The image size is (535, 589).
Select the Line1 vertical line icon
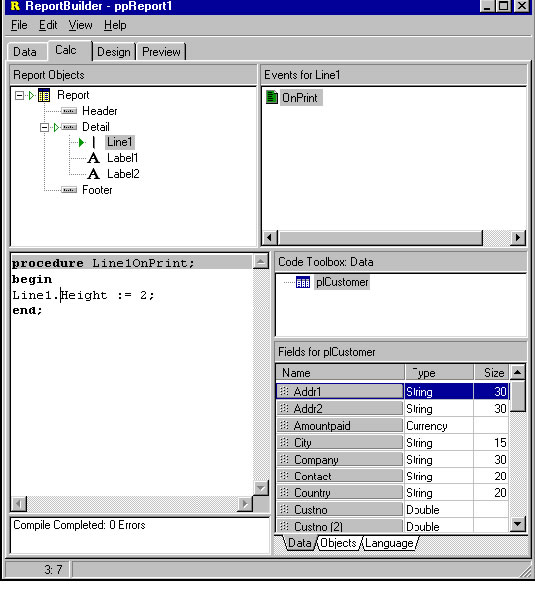click(x=94, y=142)
